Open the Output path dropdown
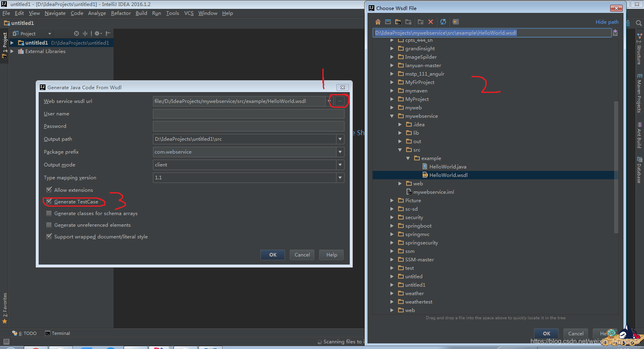The image size is (644, 349). tap(340, 139)
